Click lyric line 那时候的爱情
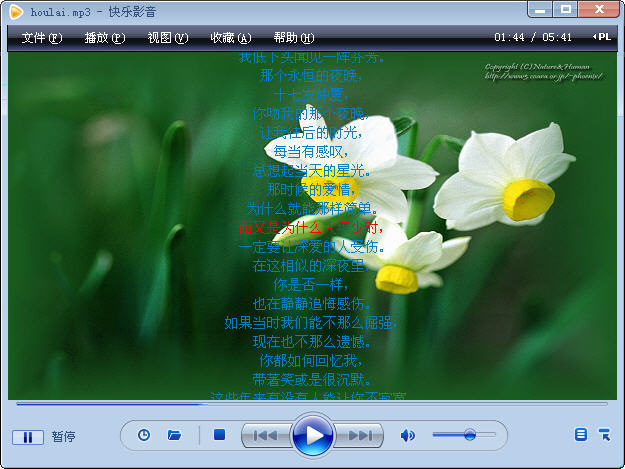 click(x=311, y=190)
